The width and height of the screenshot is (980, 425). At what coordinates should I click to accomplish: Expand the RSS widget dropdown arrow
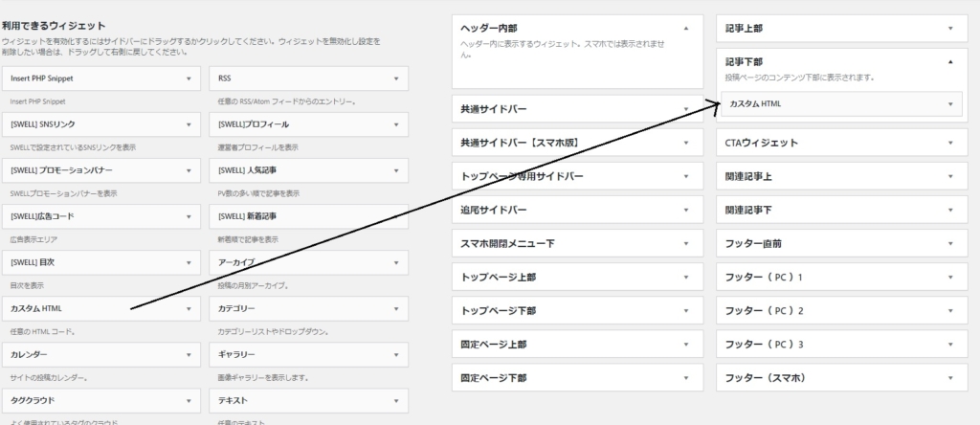point(396,78)
